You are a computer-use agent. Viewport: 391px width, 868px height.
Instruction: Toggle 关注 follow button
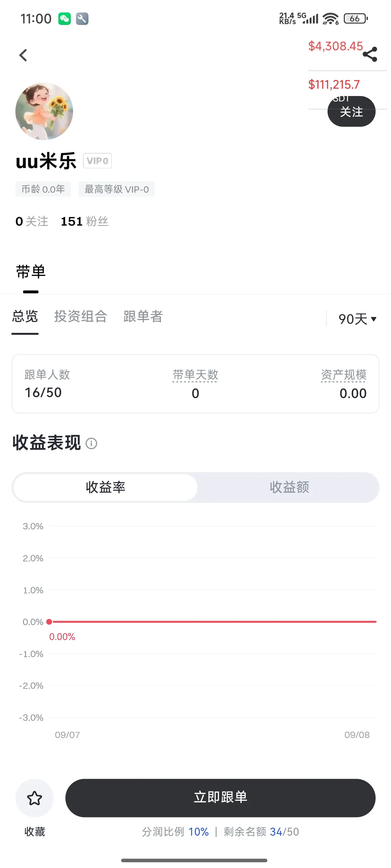click(x=351, y=111)
